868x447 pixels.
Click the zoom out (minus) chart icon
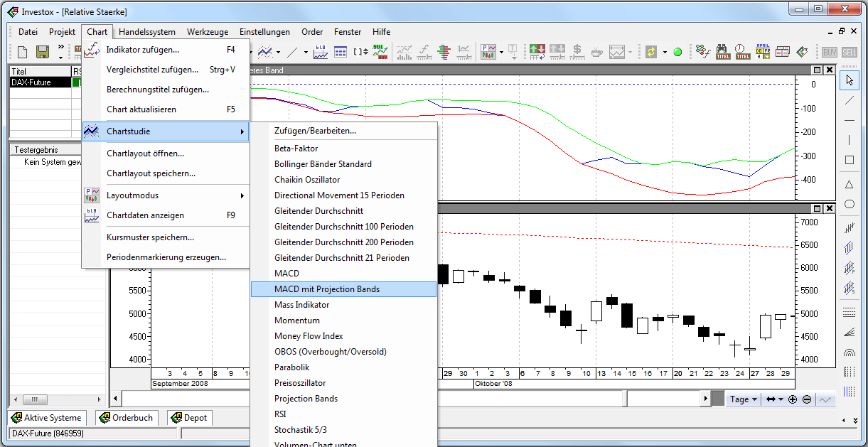click(x=807, y=399)
